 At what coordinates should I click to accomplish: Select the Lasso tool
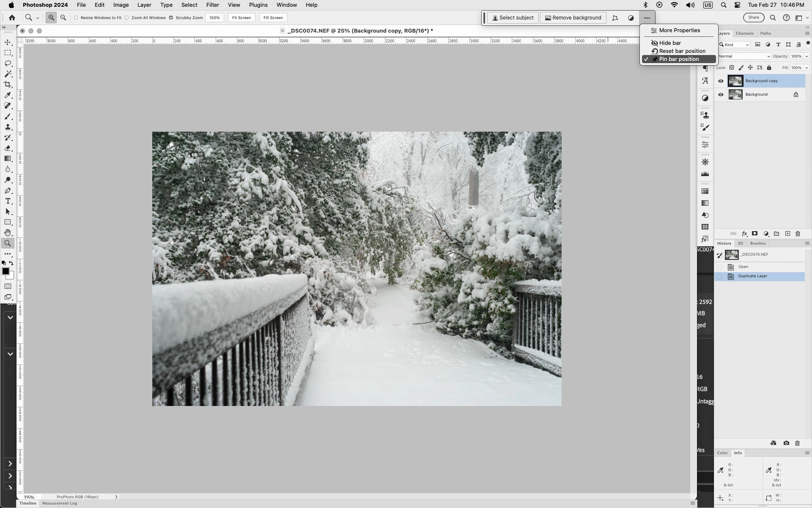pyautogui.click(x=8, y=63)
